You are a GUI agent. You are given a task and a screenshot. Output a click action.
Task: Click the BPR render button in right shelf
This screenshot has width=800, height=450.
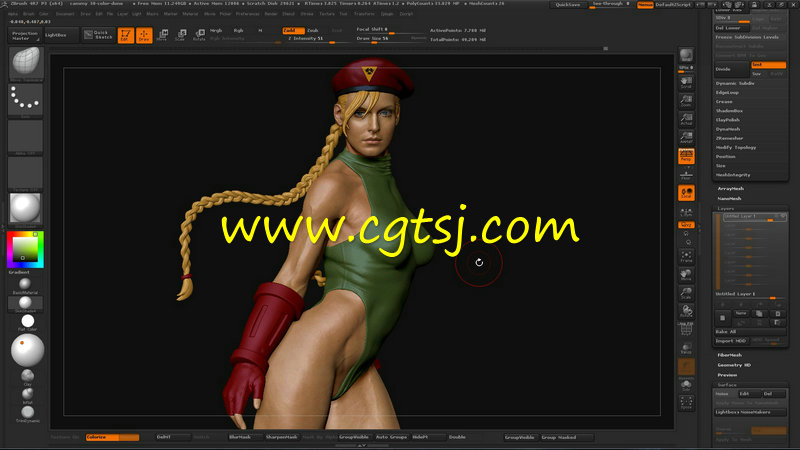[686, 55]
